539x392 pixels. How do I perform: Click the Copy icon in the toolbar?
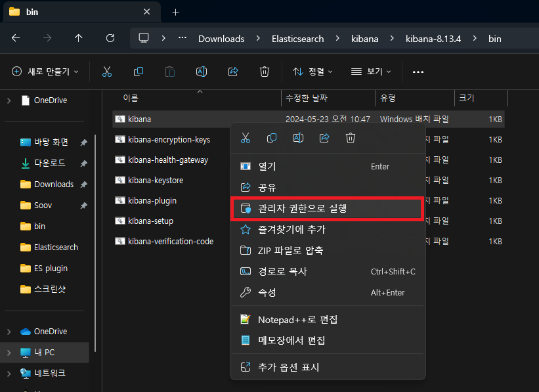(x=138, y=72)
